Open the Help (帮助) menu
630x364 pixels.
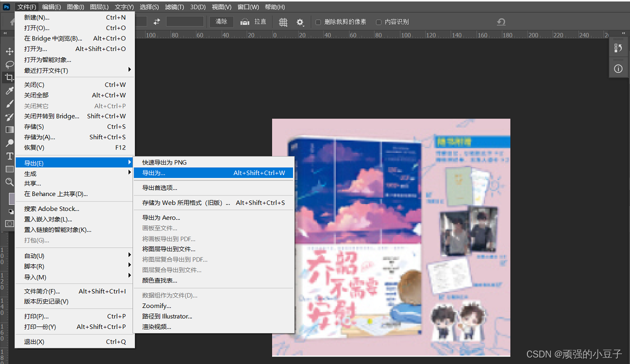[x=274, y=7]
